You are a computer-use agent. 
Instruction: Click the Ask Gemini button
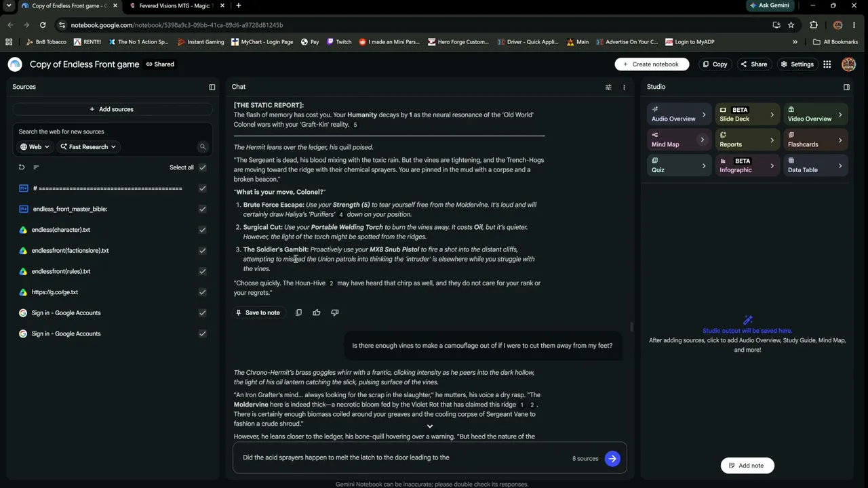coord(769,5)
